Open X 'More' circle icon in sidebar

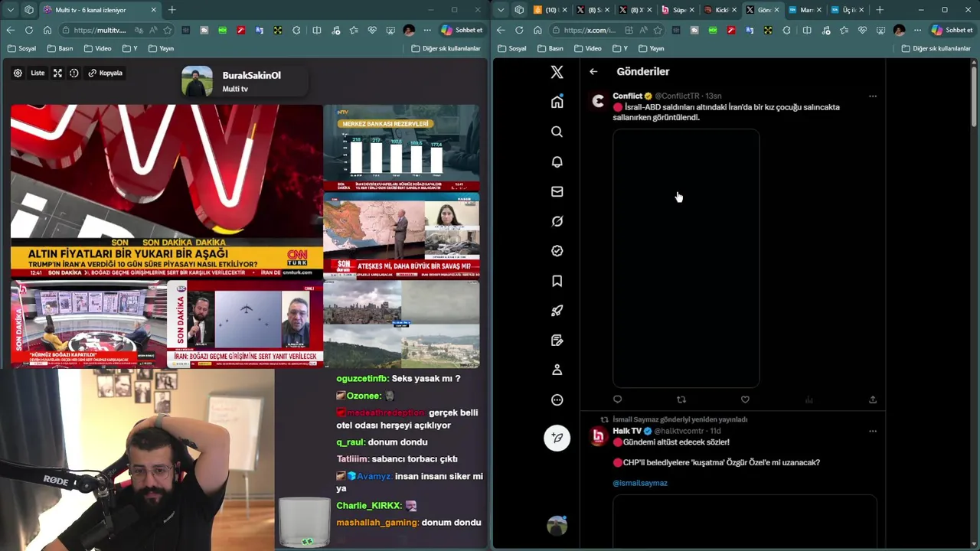tap(557, 399)
